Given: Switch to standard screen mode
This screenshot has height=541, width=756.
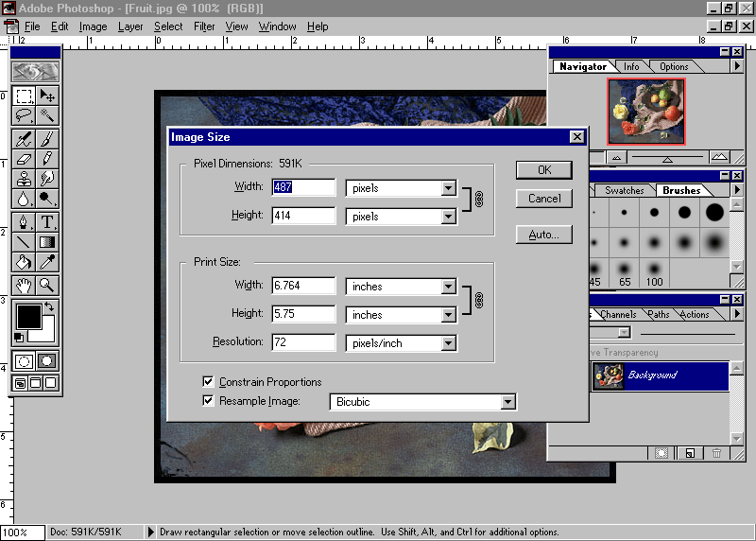Looking at the screenshot, I should point(20,383).
